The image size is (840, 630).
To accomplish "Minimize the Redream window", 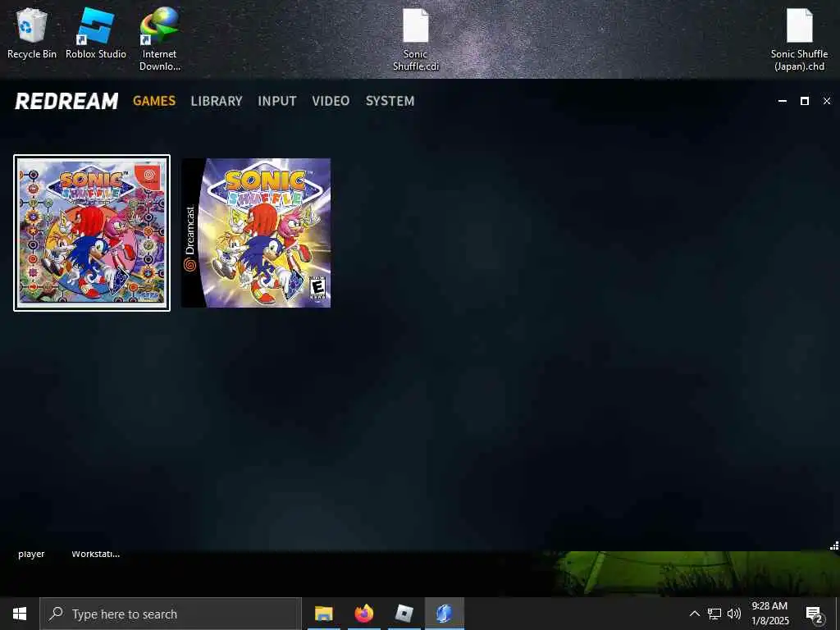I will pos(782,101).
